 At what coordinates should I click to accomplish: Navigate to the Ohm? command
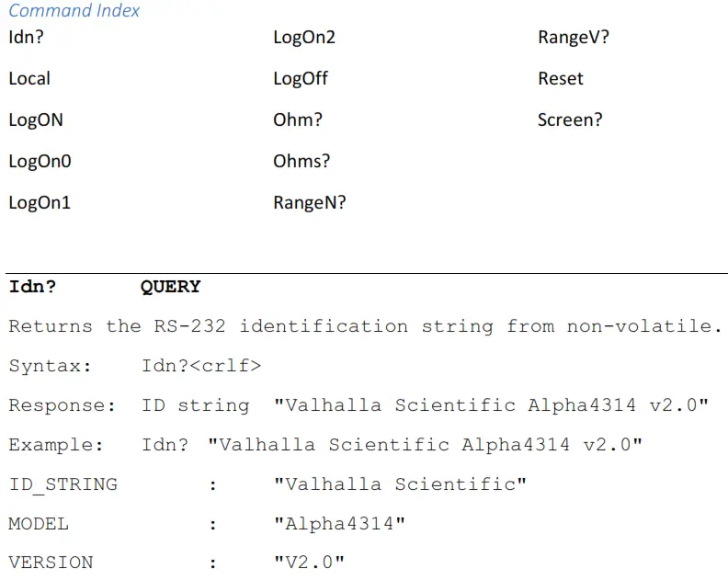(x=298, y=120)
